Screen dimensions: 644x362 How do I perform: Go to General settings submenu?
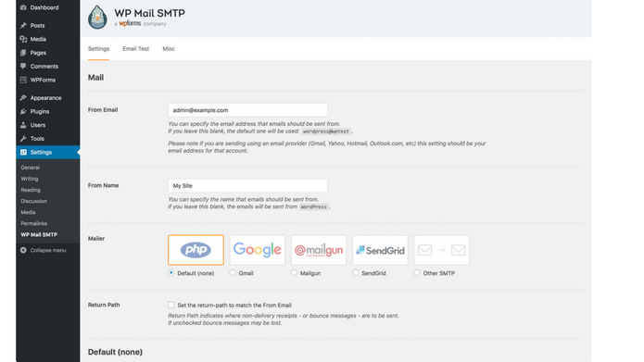click(31, 168)
